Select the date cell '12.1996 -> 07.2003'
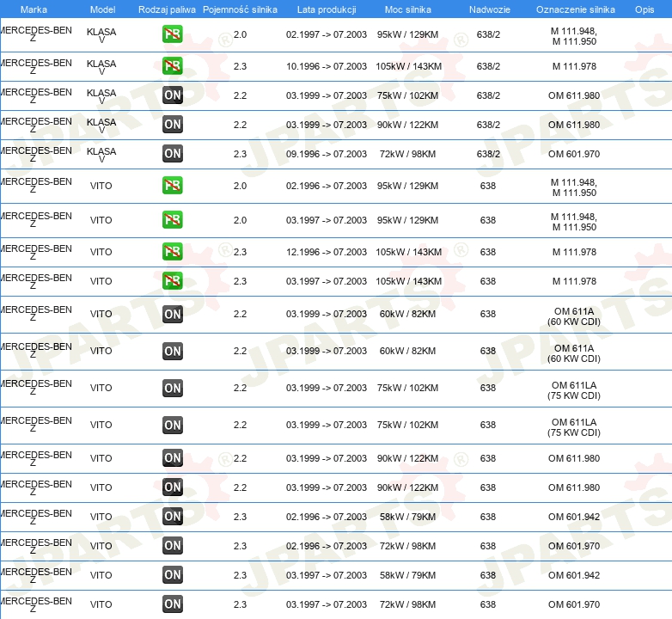Screen dimensions: 672x619 [x=327, y=252]
